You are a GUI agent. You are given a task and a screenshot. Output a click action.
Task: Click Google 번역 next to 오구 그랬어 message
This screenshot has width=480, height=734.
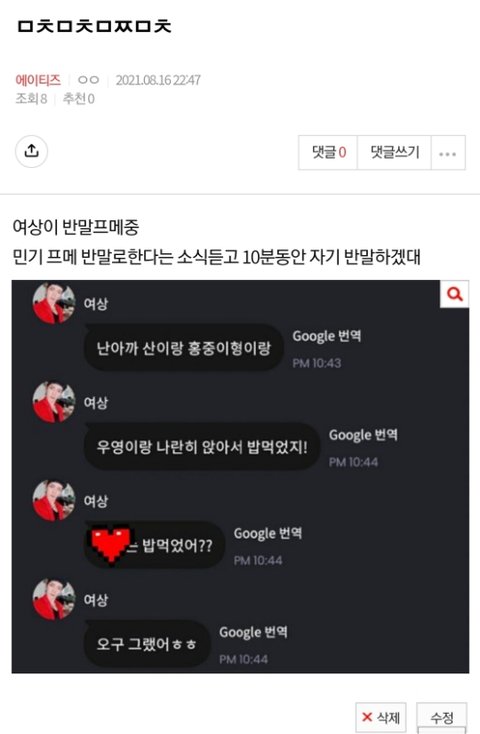pos(253,632)
